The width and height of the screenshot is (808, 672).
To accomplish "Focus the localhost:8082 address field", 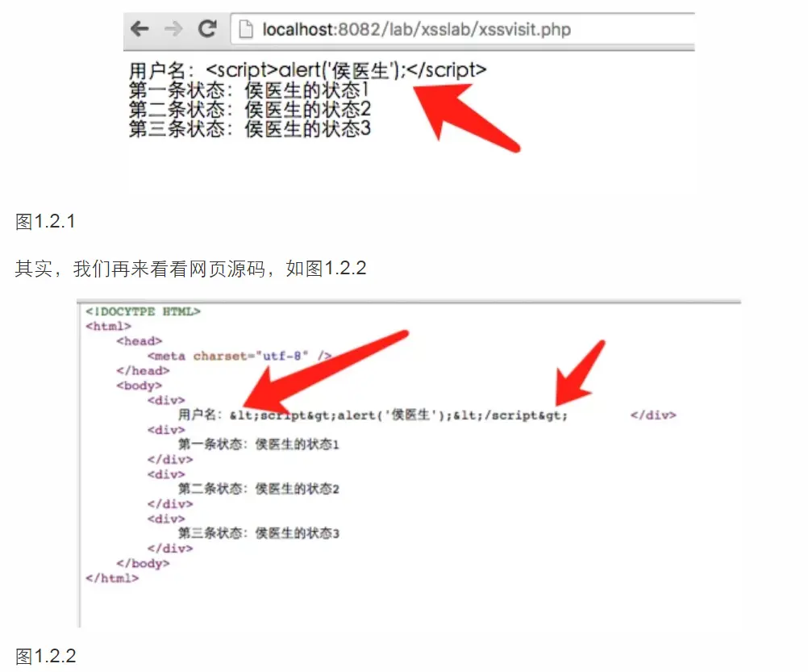I will pos(463,29).
